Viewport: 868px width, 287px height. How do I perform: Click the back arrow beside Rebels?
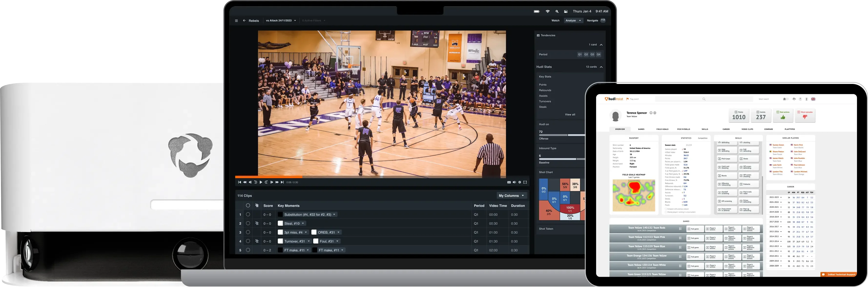[x=244, y=20]
